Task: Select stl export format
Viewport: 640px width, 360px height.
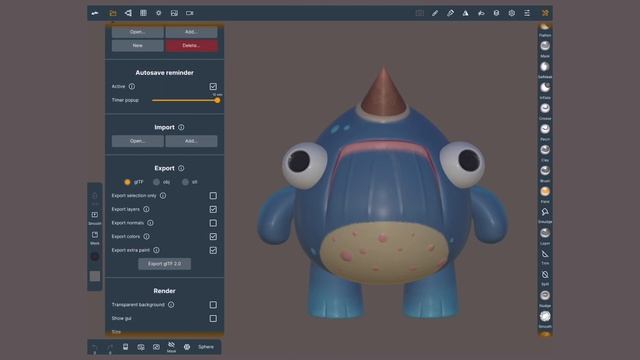Action: click(x=185, y=182)
